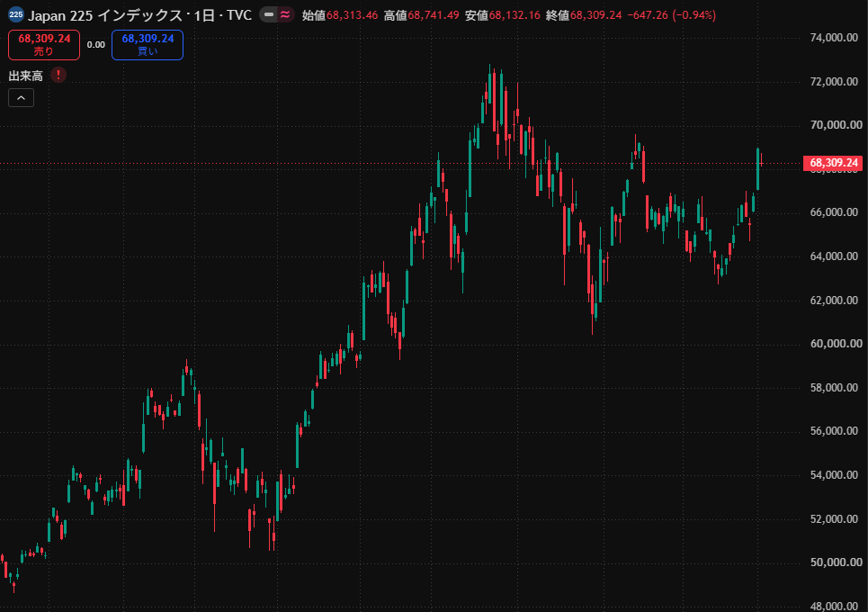
Task: Click the 62,000.00 price scale label
Action: 834,301
